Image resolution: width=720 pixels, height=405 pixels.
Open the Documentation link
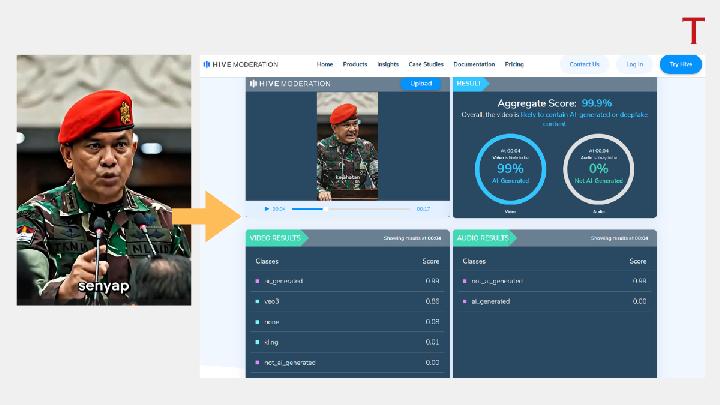point(474,64)
